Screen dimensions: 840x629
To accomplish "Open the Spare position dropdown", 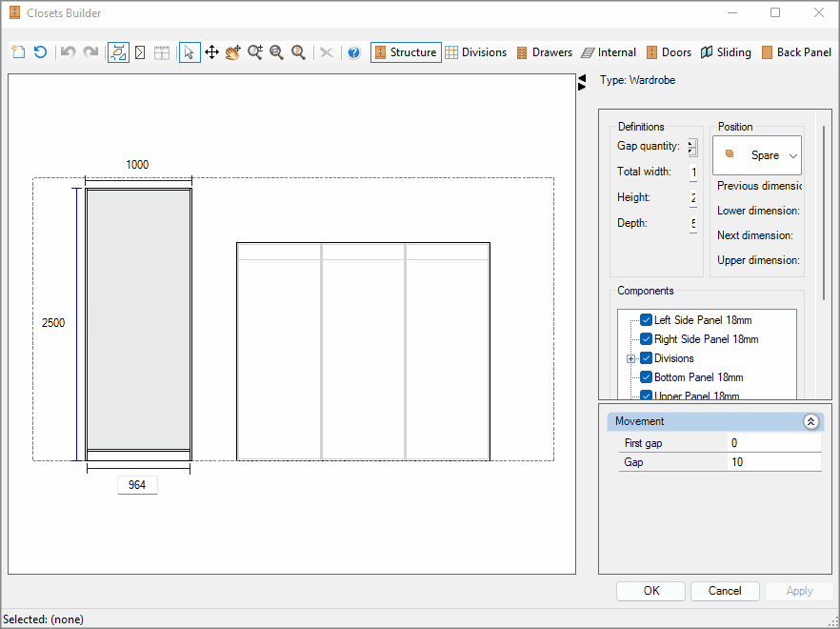I will coord(757,155).
